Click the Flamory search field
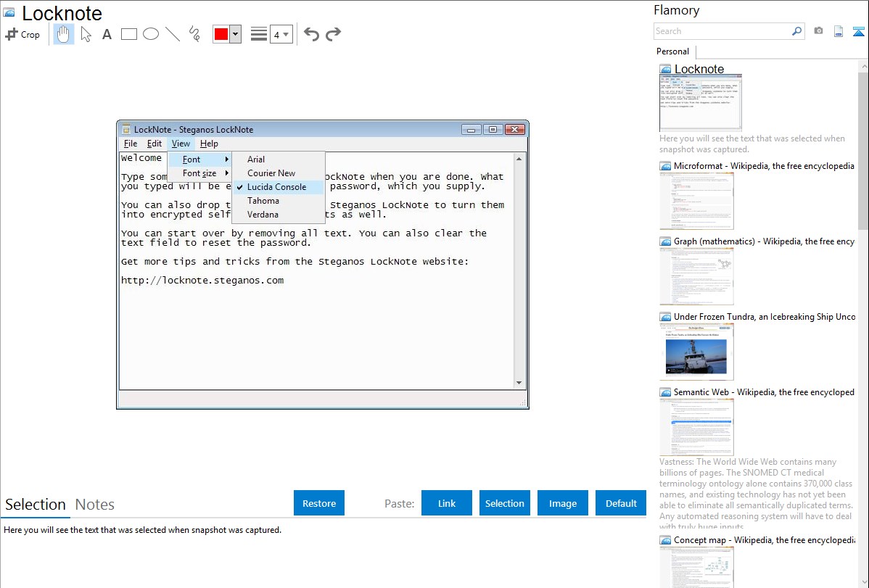 (x=722, y=31)
